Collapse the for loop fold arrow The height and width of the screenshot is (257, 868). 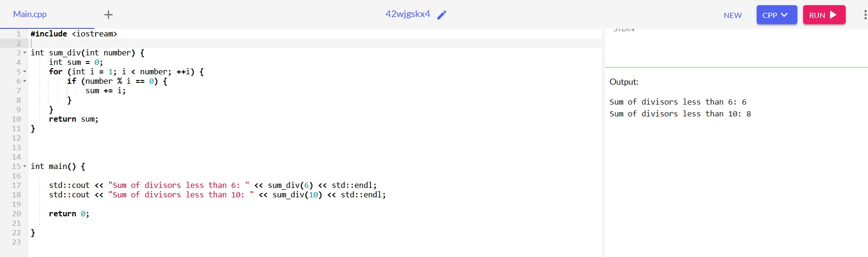[x=25, y=71]
